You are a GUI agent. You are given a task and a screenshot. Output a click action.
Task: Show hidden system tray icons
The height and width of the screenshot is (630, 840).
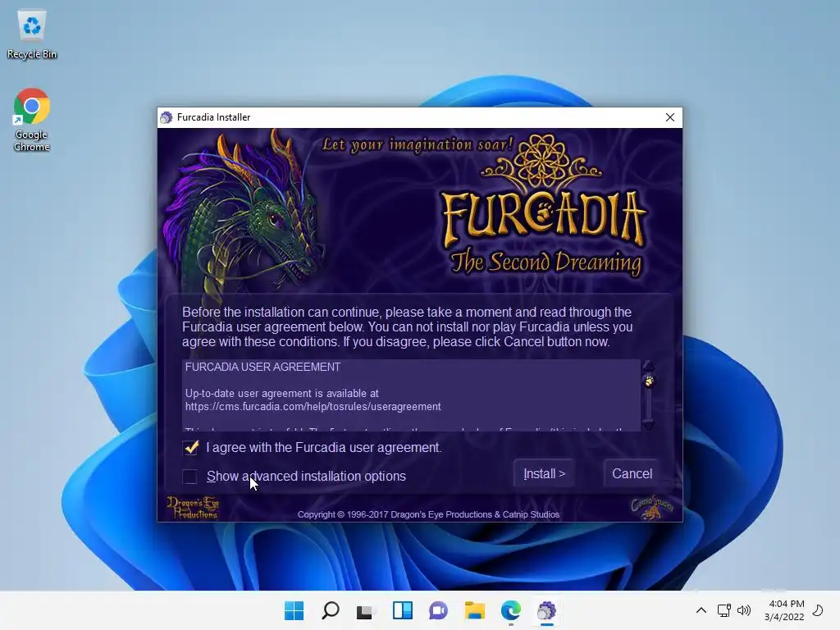[701, 610]
